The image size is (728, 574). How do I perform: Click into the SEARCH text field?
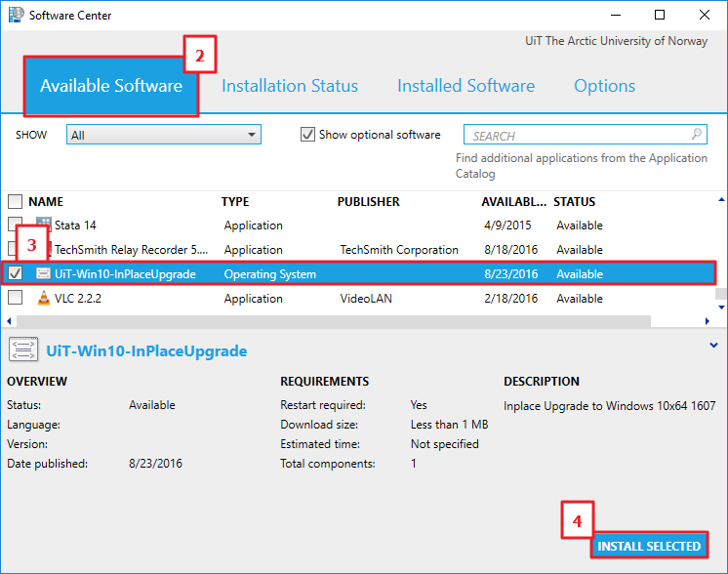[576, 136]
